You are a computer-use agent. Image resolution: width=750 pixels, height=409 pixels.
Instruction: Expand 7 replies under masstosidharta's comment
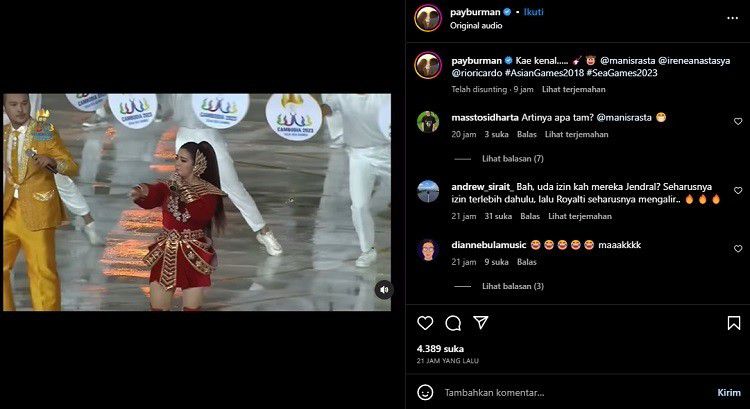coord(512,159)
